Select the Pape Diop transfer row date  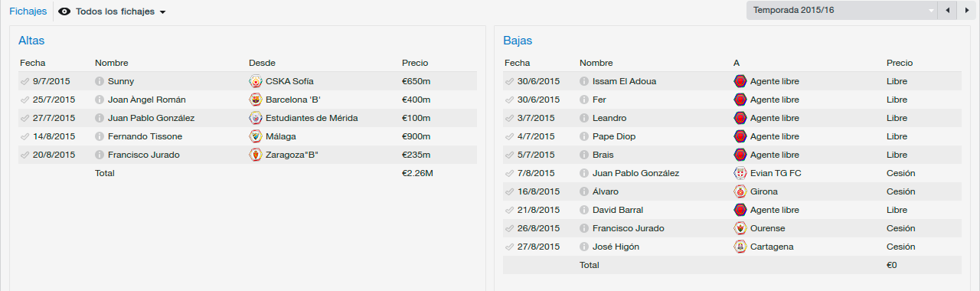[x=538, y=136]
